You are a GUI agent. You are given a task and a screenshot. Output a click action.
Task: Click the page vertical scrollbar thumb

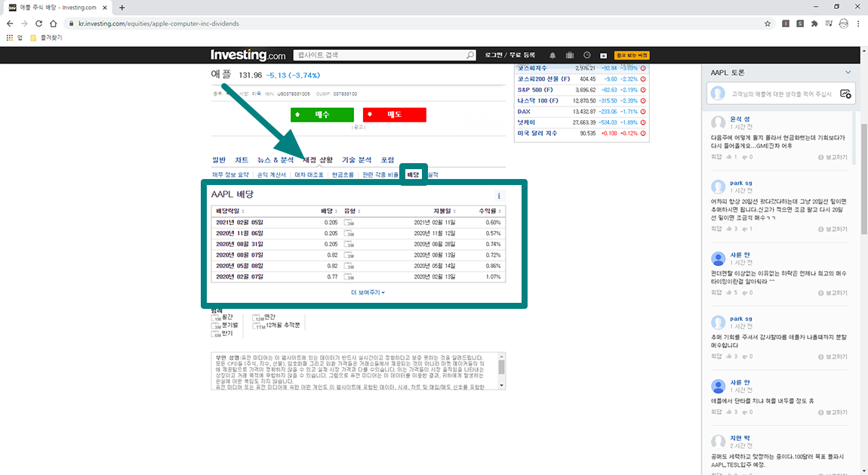(x=864, y=177)
